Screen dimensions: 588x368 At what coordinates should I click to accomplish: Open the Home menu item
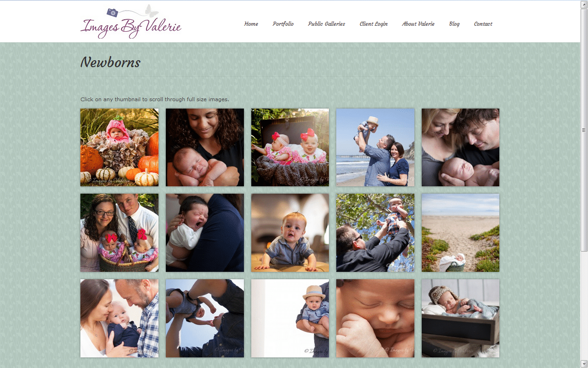pyautogui.click(x=251, y=24)
